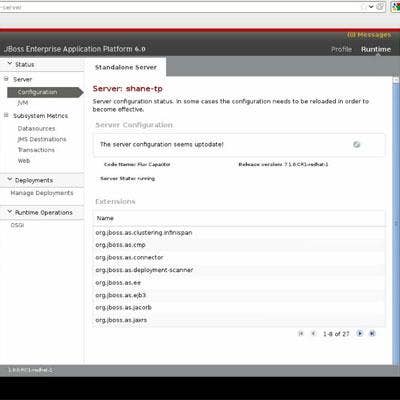Open OSGi under Runtime Operations
The height and width of the screenshot is (400, 400).
(x=17, y=225)
